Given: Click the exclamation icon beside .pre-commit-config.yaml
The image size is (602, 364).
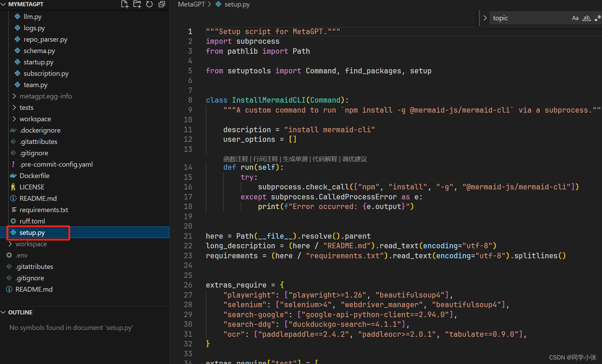Looking at the screenshot, I should pyautogui.click(x=13, y=164).
